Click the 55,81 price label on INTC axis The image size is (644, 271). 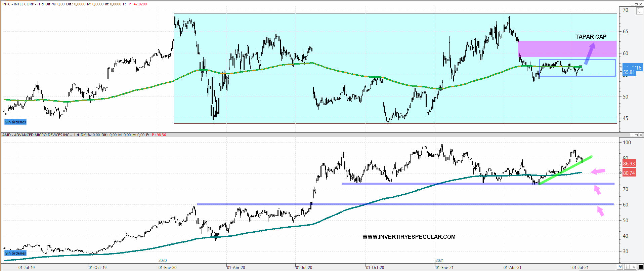coord(629,72)
